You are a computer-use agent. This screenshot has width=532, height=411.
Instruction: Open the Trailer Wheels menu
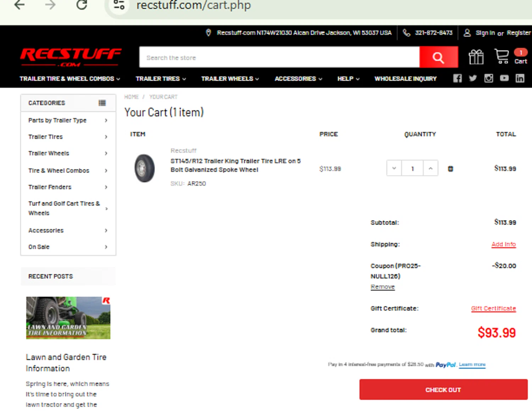coord(230,79)
